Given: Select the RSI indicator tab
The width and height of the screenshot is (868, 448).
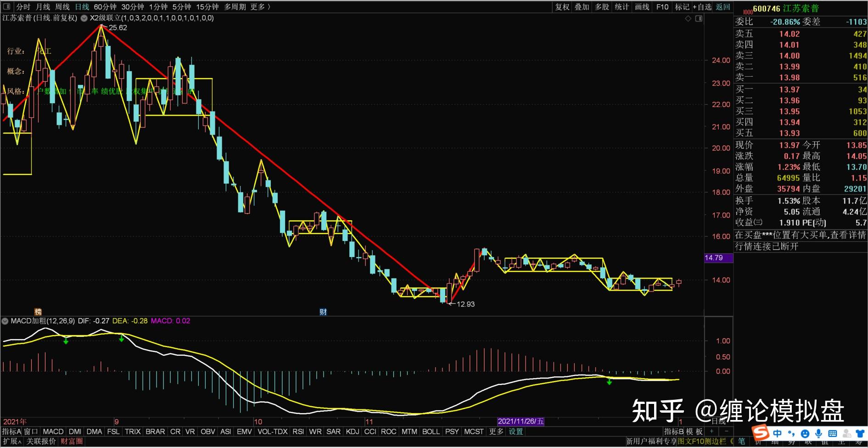Looking at the screenshot, I should [298, 431].
